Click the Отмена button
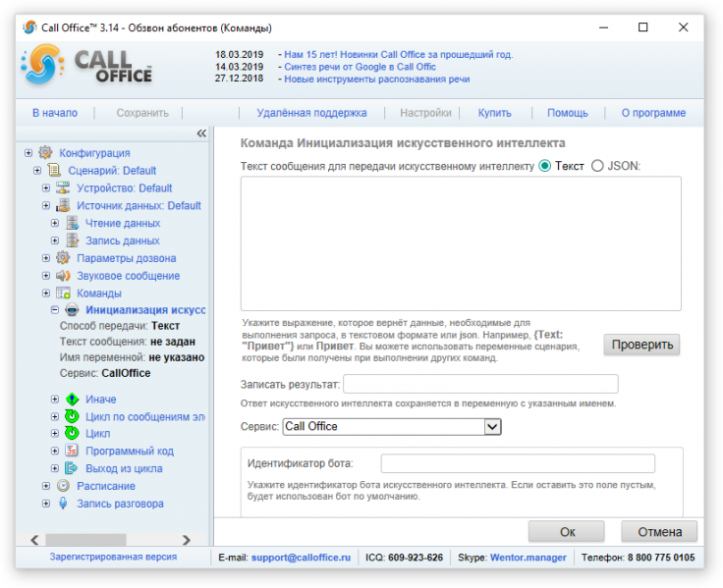This screenshot has height=588, width=723. tap(659, 532)
